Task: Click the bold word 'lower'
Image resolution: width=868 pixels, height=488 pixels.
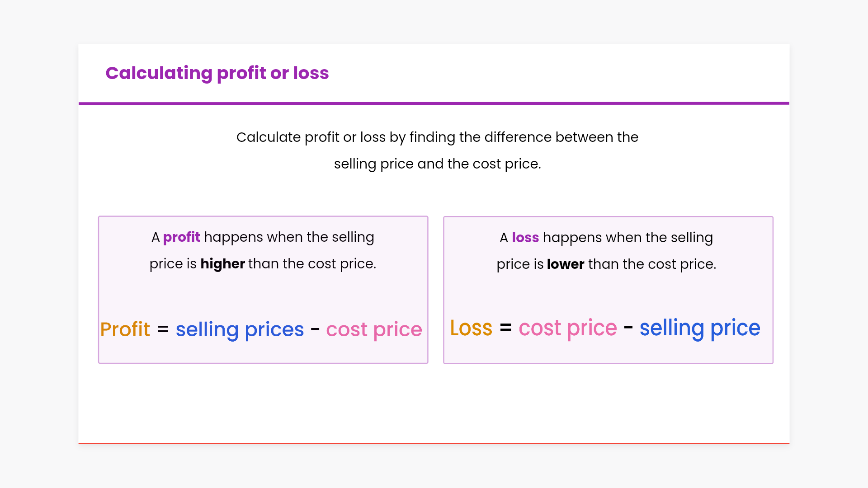Action: pos(565,264)
